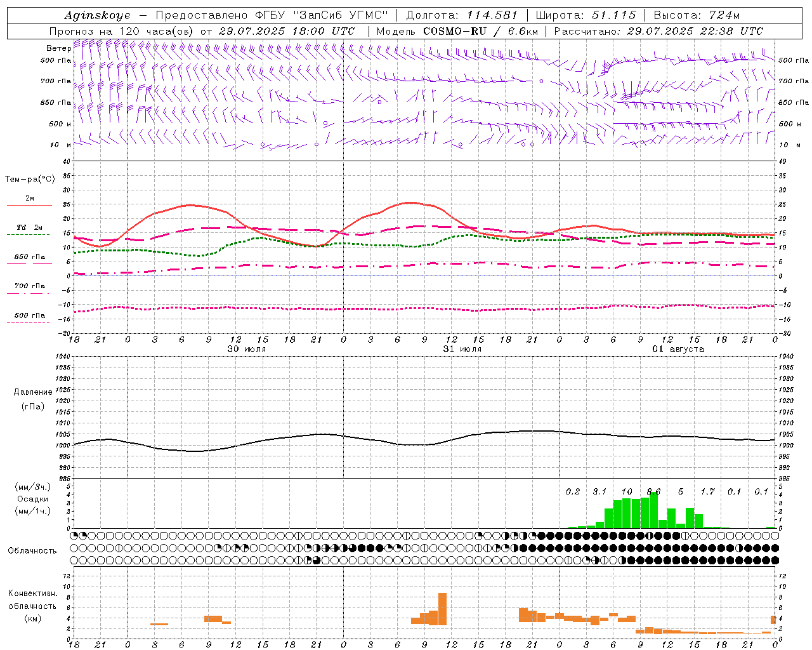Viewport: 812px width, 650px height.
Task: Click the tallest green precipitation bar
Action: pyautogui.click(x=653, y=510)
